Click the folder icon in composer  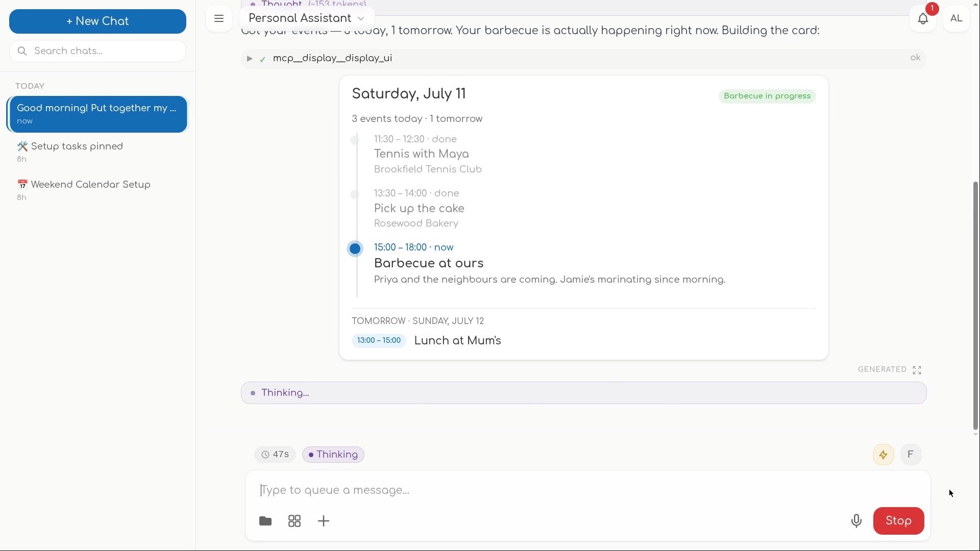[x=265, y=521]
